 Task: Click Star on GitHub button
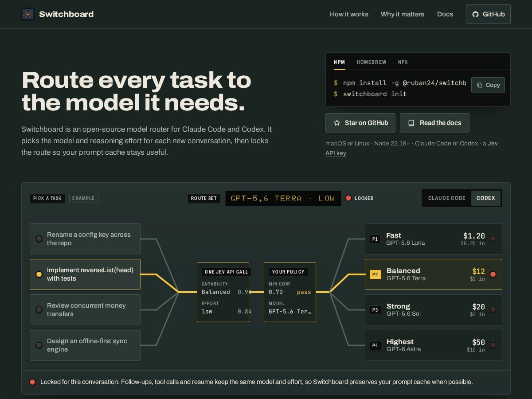[360, 123]
